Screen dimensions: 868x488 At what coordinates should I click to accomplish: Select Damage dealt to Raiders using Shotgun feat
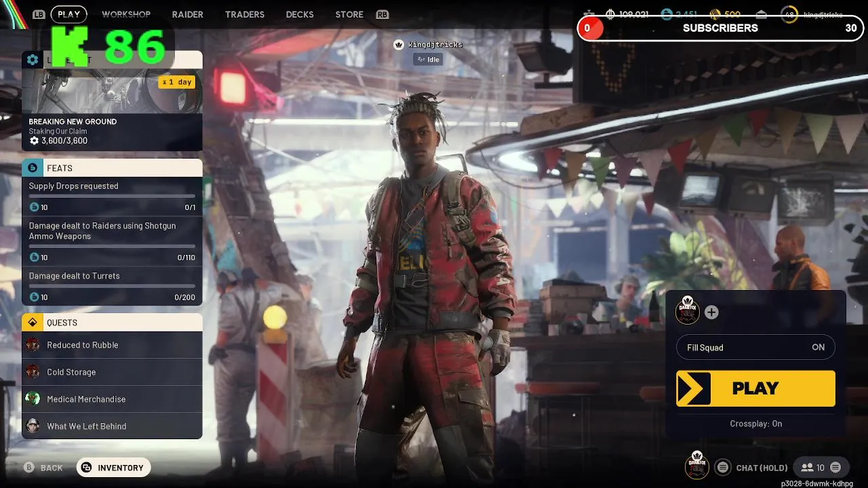112,241
